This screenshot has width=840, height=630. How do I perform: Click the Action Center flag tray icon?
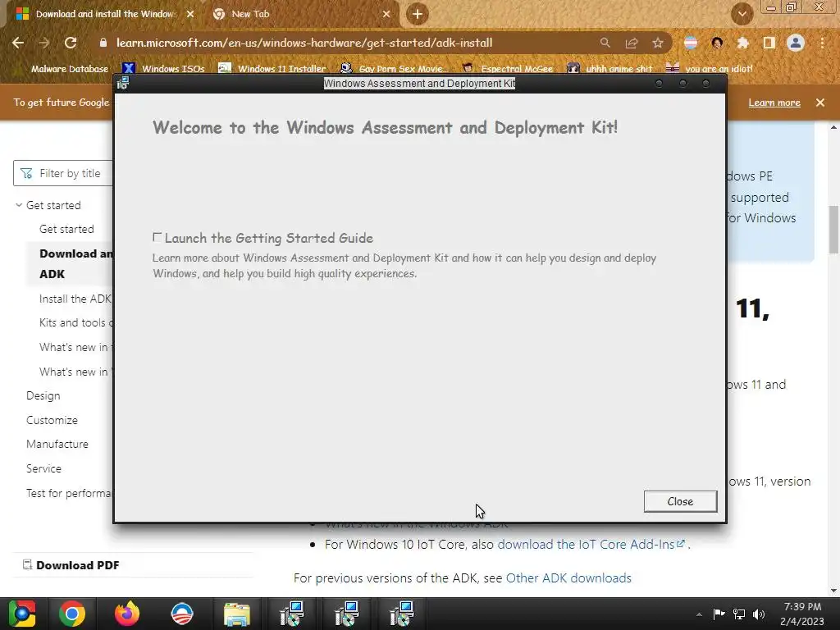[719, 614]
